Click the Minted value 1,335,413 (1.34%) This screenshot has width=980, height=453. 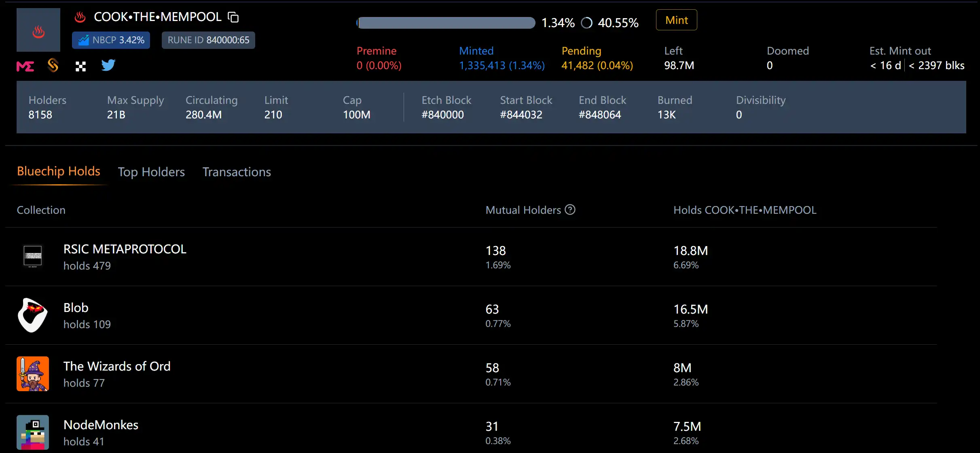pyautogui.click(x=502, y=65)
